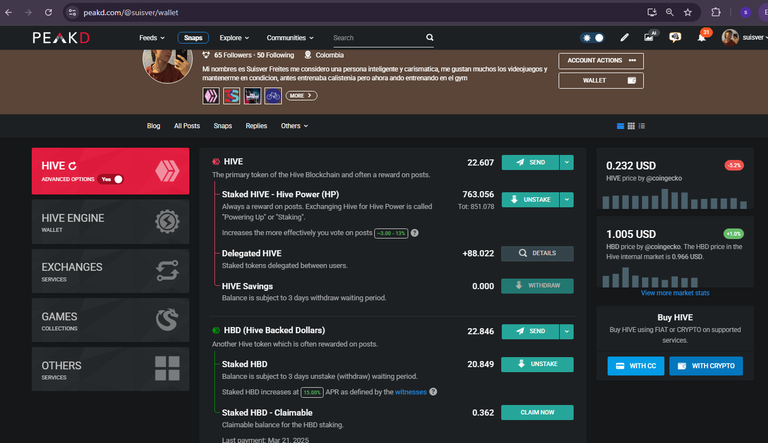Click the HBD Send button
The image size is (768, 443).
click(x=530, y=331)
